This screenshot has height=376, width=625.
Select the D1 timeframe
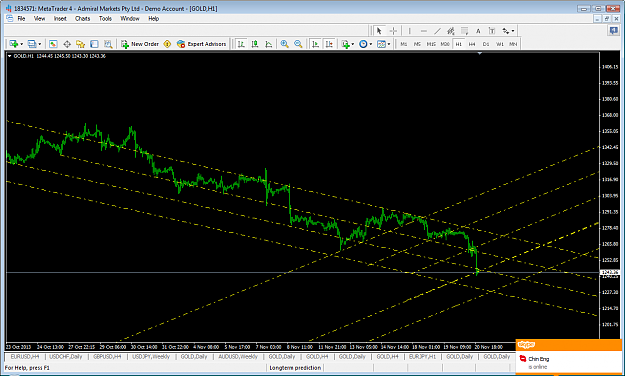(486, 44)
